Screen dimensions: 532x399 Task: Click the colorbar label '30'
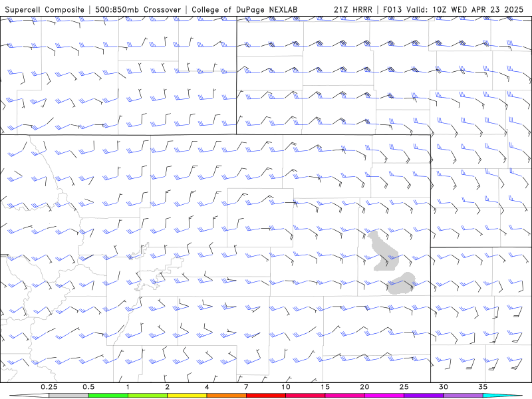click(x=444, y=387)
